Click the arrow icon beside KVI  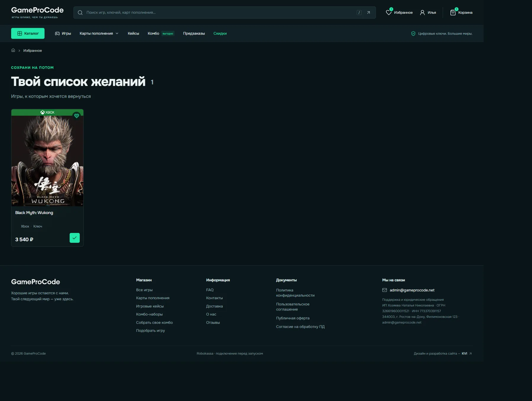470,353
